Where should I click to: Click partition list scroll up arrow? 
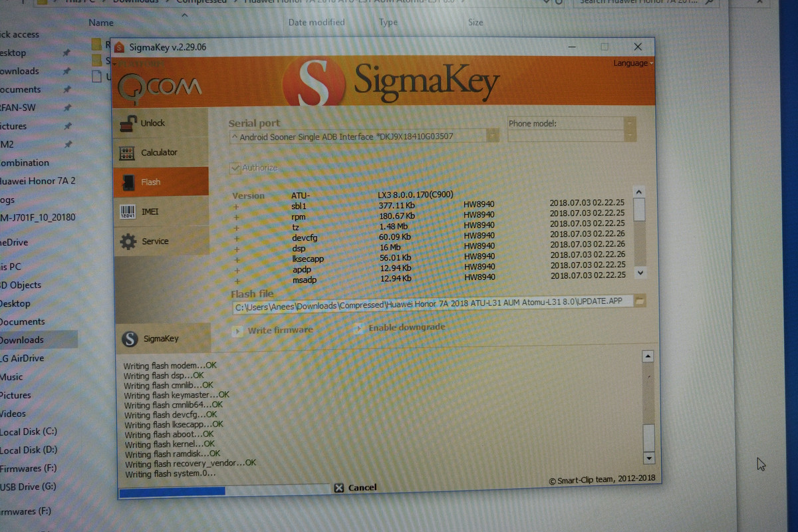click(639, 191)
